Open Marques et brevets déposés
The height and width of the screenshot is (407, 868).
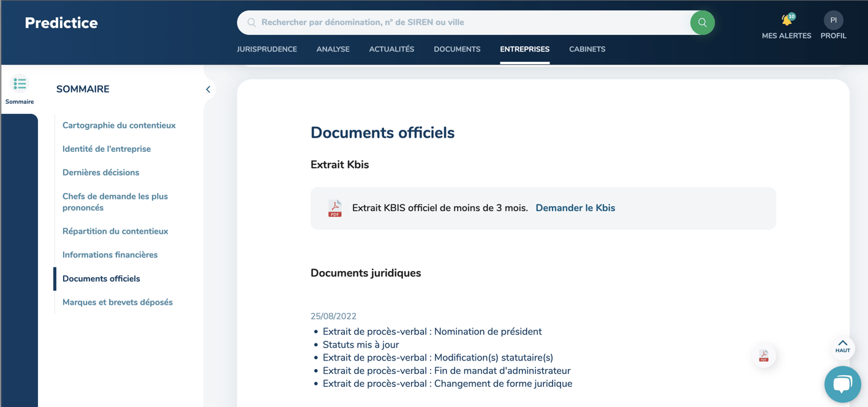tap(117, 302)
